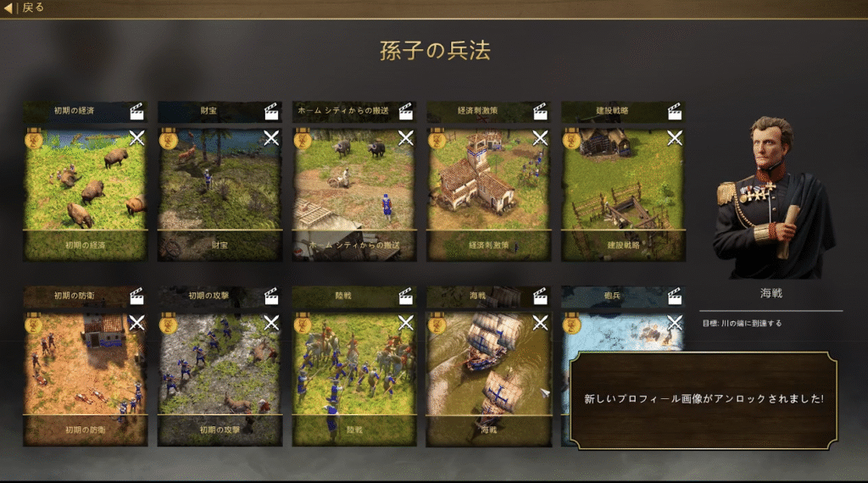Click the crossed swords icon on 初期の経済 card
Screen dimensions: 868x483
point(136,138)
